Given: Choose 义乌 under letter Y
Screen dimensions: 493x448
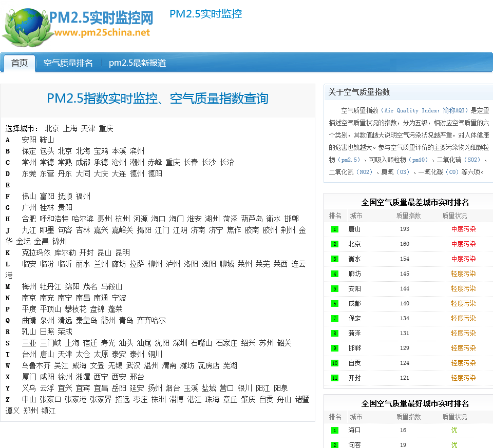Looking at the screenshot, I should [x=29, y=388].
